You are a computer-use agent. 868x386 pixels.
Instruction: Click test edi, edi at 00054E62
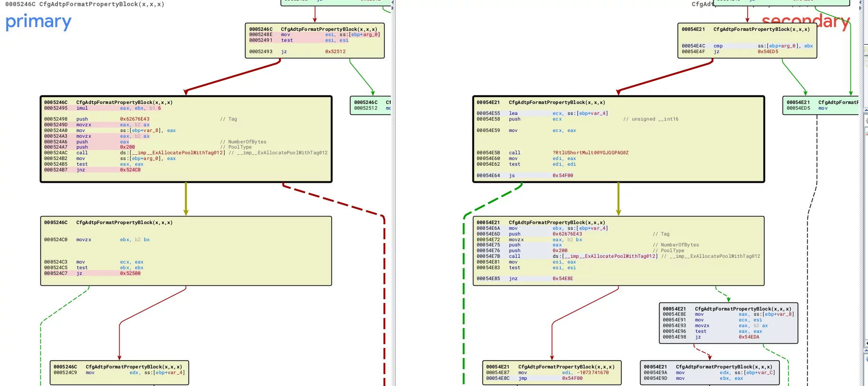click(x=527, y=164)
